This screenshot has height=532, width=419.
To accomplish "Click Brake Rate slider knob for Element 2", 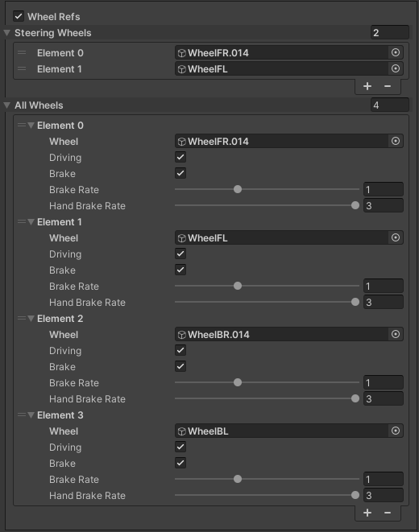I will click(x=238, y=382).
